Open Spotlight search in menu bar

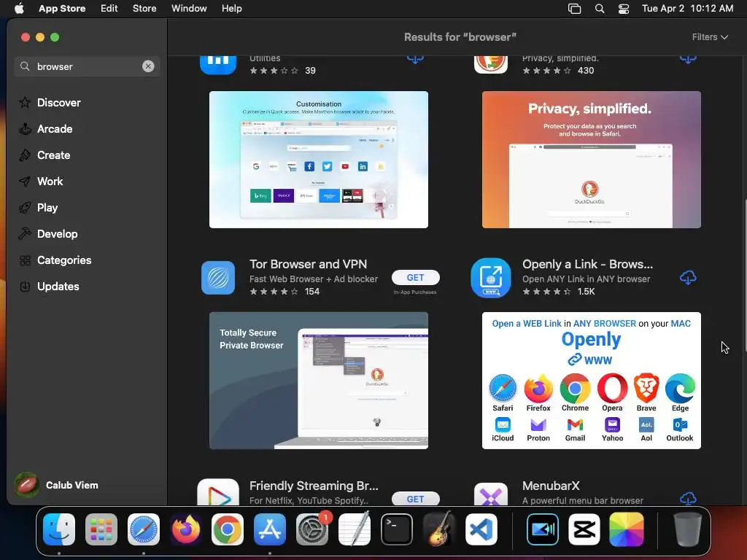(600, 9)
